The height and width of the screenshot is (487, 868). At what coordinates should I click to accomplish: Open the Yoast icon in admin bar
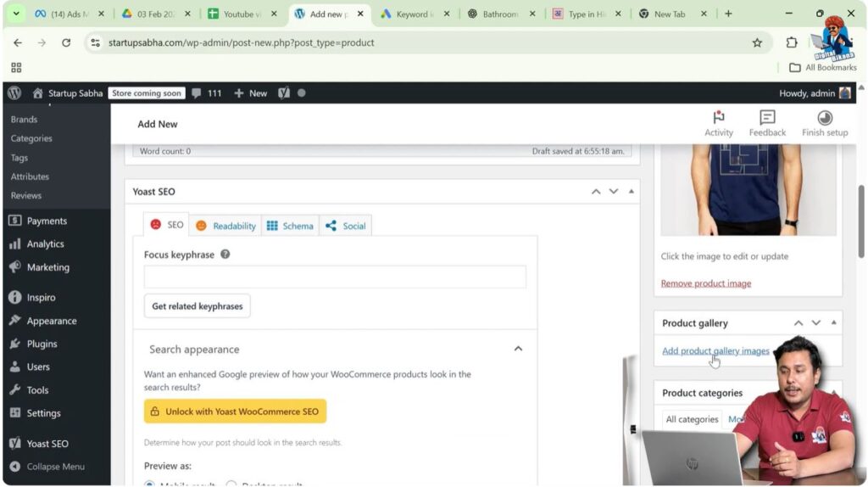pyautogui.click(x=284, y=93)
